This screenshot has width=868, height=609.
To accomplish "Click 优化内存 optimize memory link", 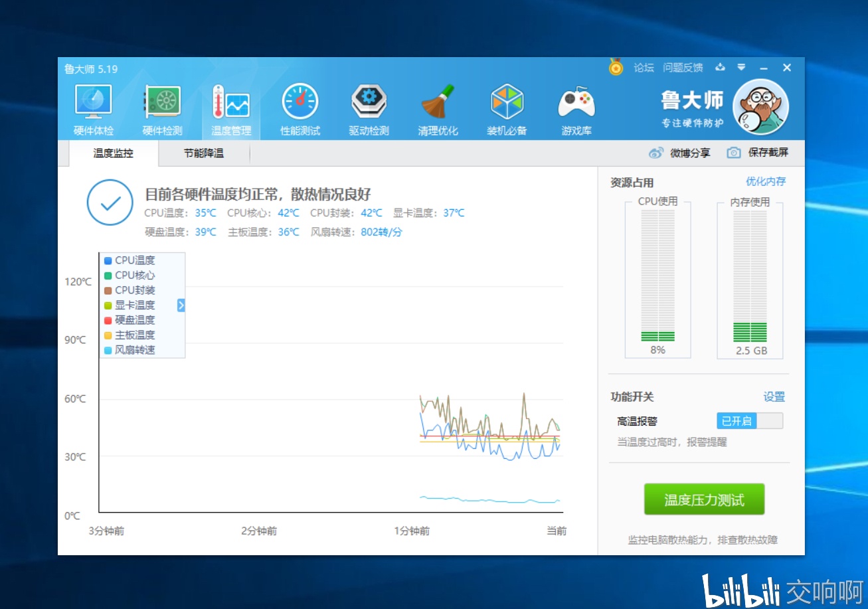I will tap(766, 181).
